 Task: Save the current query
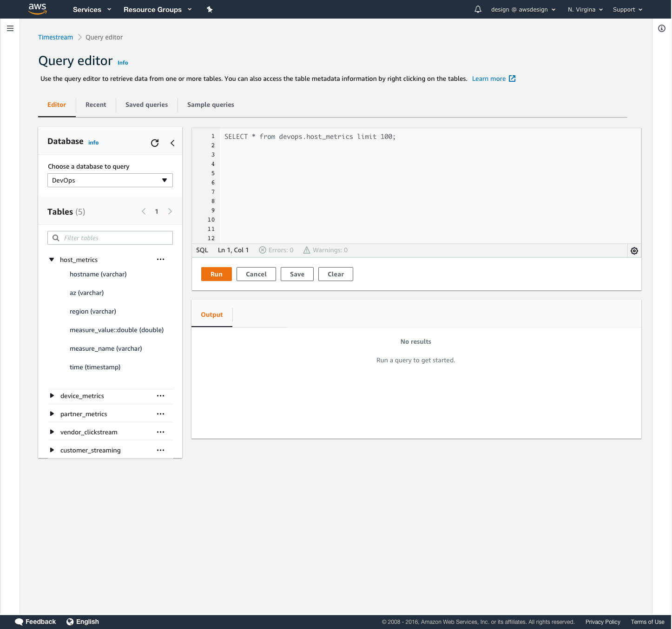(297, 274)
